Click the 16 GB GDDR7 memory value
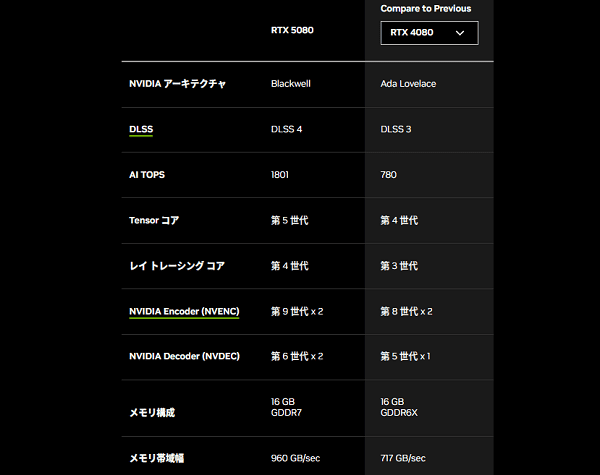This screenshot has height=475, width=600. [286, 407]
